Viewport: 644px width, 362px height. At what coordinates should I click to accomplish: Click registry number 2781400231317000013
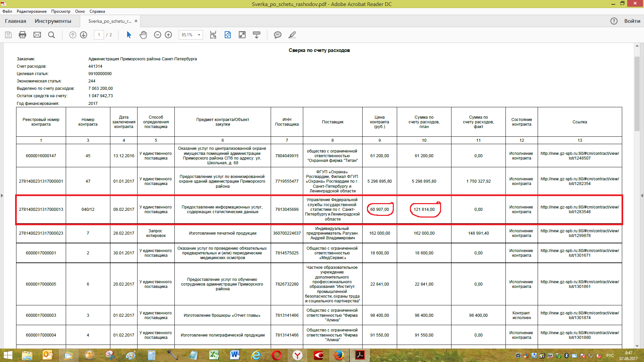(41, 209)
